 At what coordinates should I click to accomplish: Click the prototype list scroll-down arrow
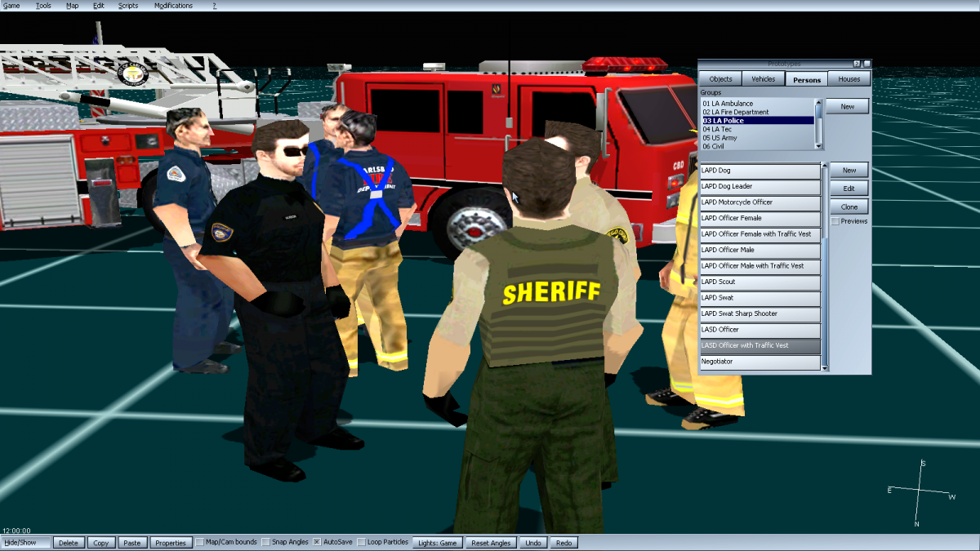(x=825, y=368)
